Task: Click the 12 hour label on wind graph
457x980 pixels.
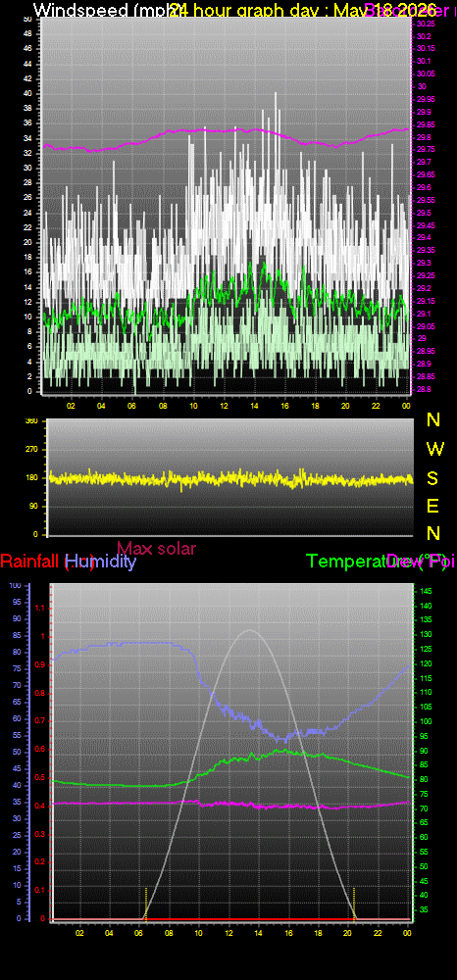Action: (x=224, y=405)
